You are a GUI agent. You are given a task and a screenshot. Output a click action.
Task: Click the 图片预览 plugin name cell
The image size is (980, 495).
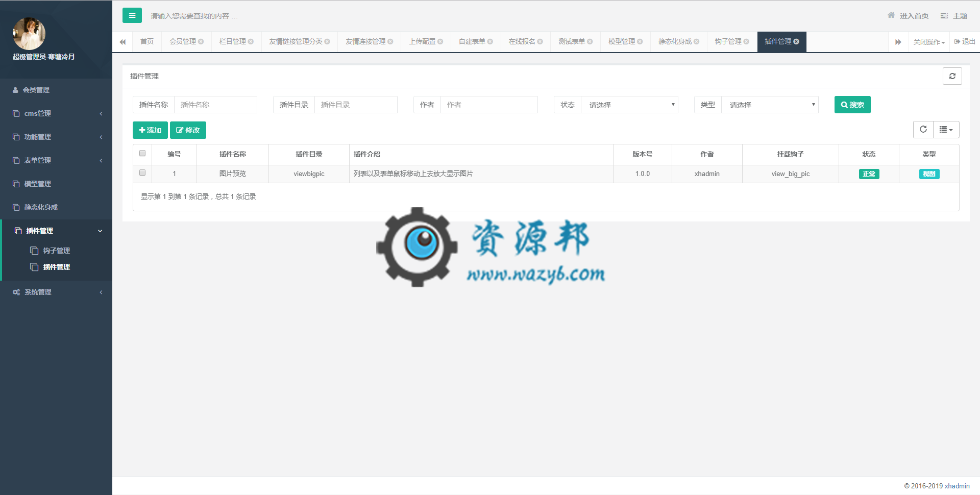(x=232, y=174)
